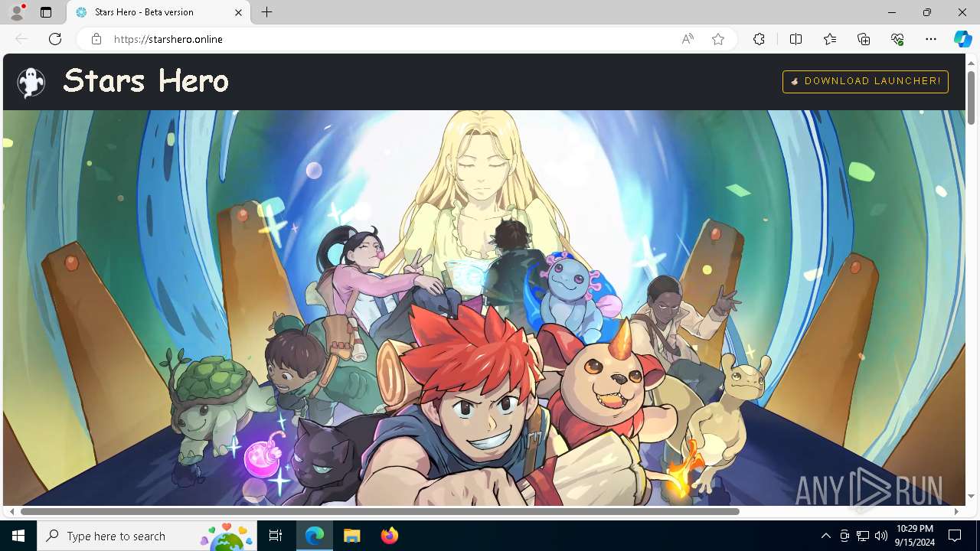The height and width of the screenshot is (551, 980).
Task: Open the Copilot sidebar
Action: 962,39
